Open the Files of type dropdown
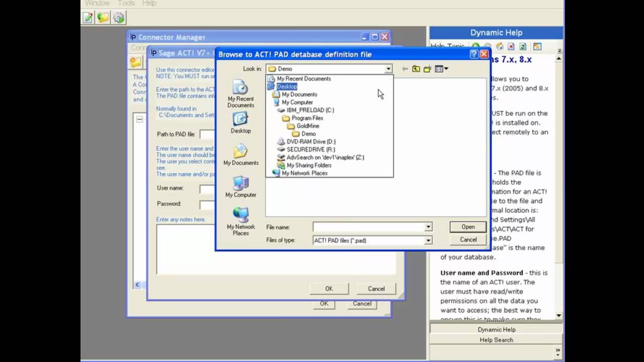644x362 pixels. click(x=428, y=240)
